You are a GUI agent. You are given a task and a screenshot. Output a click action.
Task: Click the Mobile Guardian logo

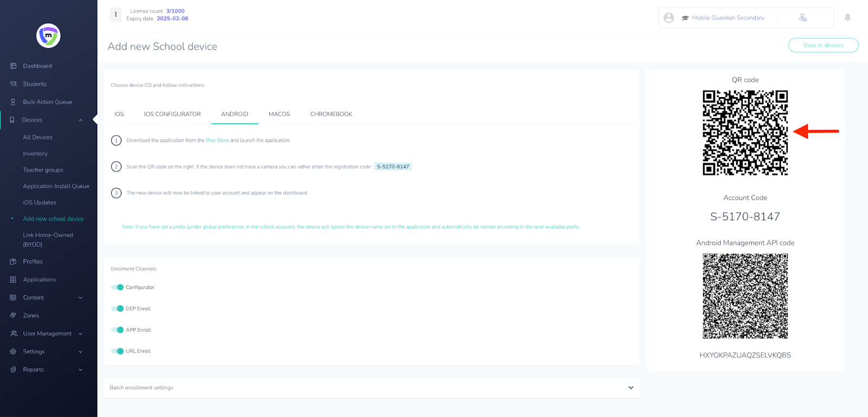point(48,36)
